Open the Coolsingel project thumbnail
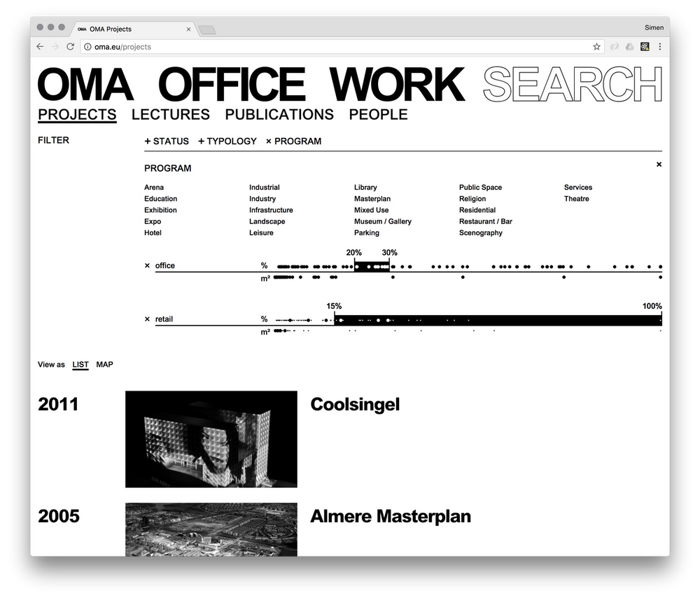The image size is (700, 600). (x=211, y=439)
